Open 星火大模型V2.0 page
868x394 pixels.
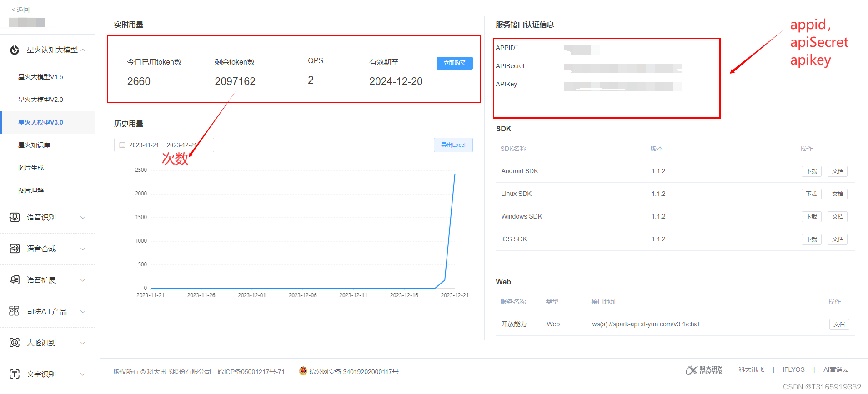40,100
